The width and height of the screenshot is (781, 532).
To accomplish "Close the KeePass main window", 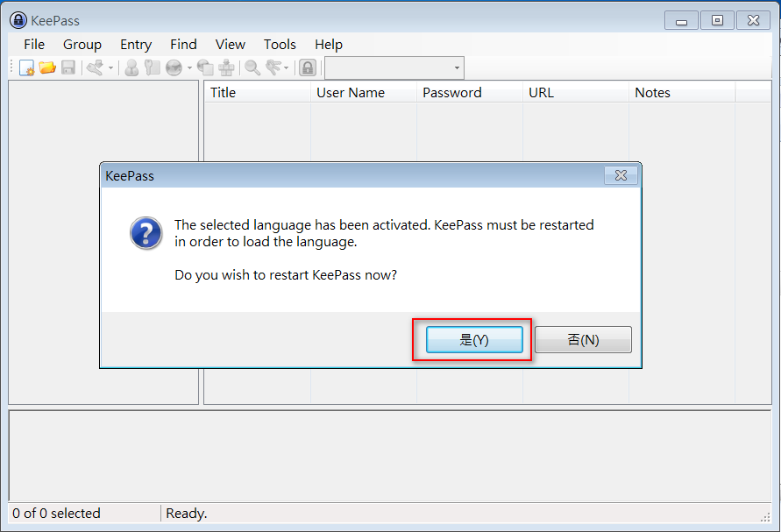I will click(x=754, y=20).
